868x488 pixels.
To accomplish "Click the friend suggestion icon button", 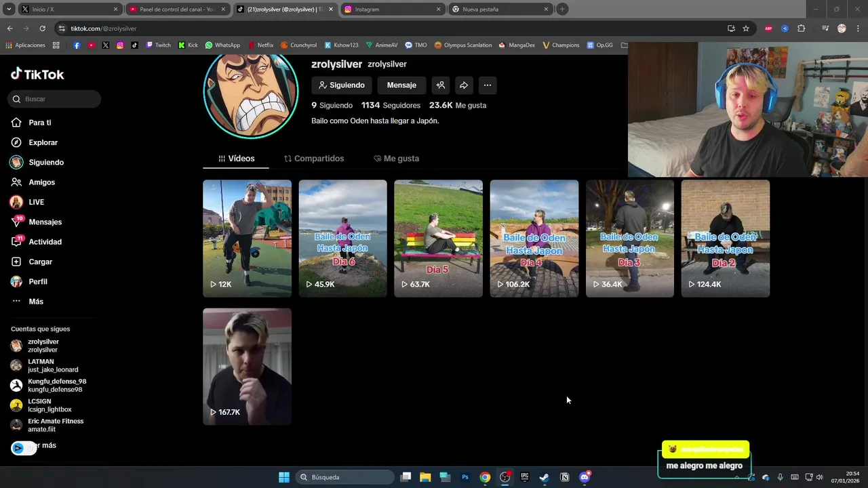I will (441, 85).
